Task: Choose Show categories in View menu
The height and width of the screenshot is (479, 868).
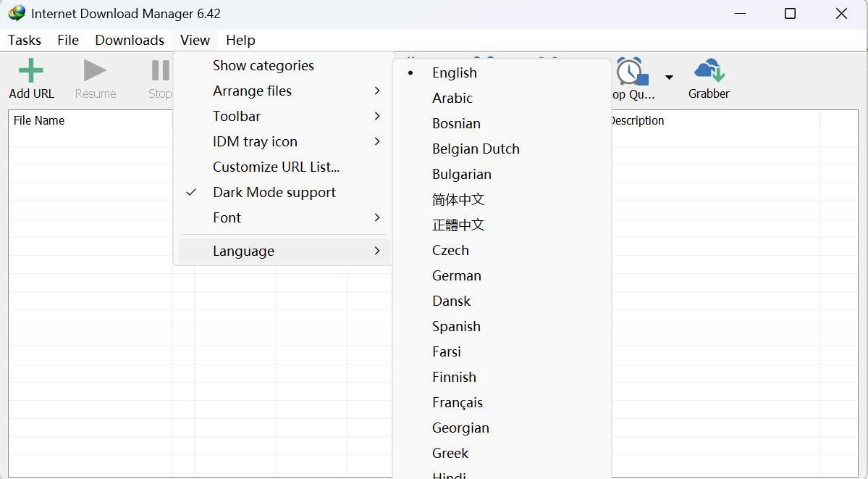Action: [284, 65]
